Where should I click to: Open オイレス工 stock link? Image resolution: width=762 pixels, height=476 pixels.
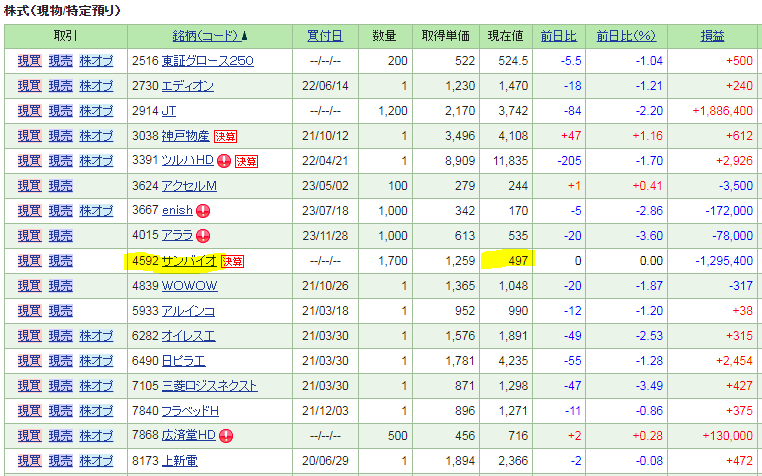click(189, 335)
